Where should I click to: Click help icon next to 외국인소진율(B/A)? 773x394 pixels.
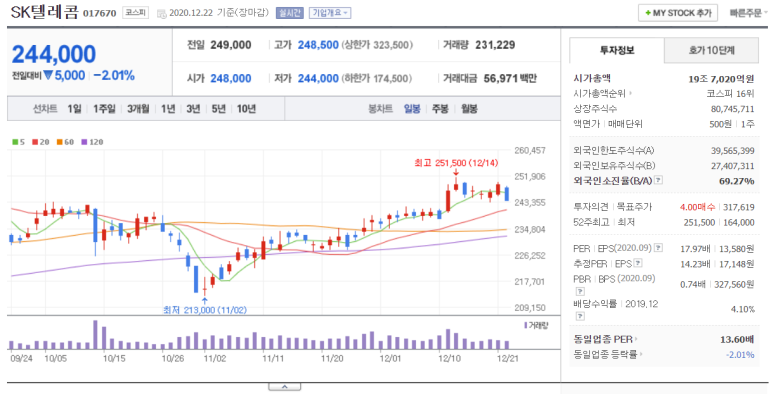pyautogui.click(x=658, y=180)
